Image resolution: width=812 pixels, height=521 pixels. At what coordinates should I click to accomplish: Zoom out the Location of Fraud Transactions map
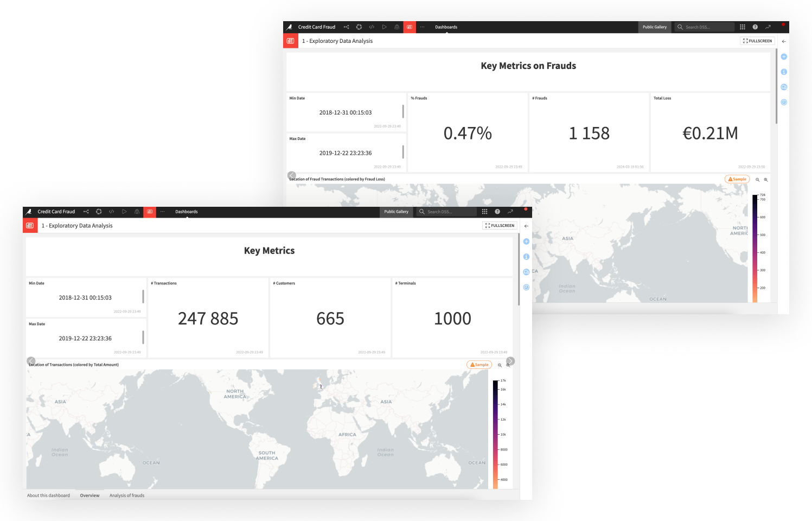757,180
